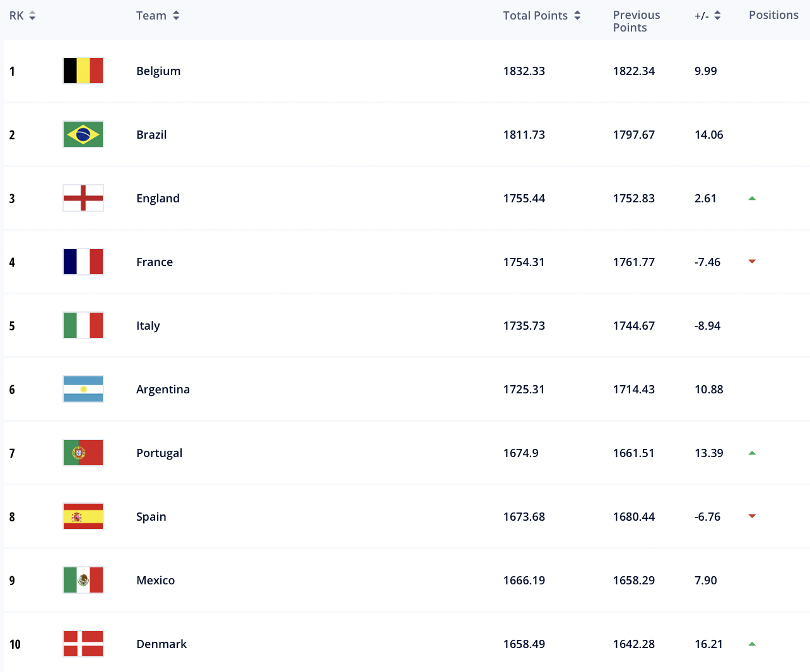
Task: Click the Argentina flag icon
Action: point(83,389)
